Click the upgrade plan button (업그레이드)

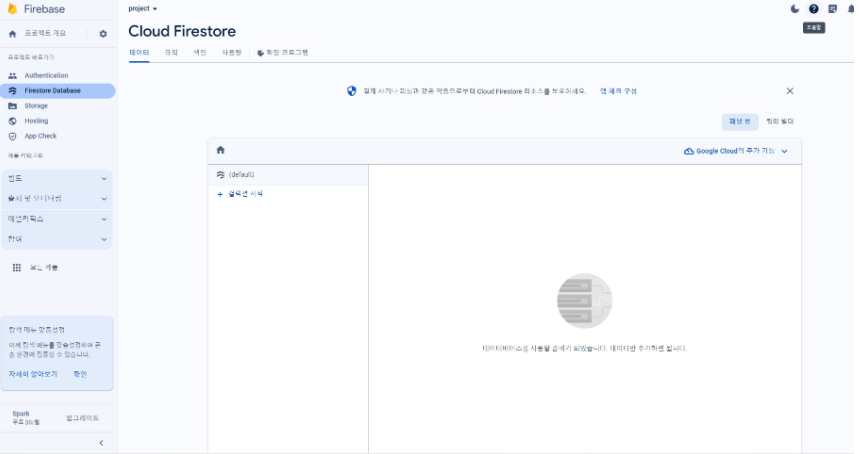click(83, 418)
